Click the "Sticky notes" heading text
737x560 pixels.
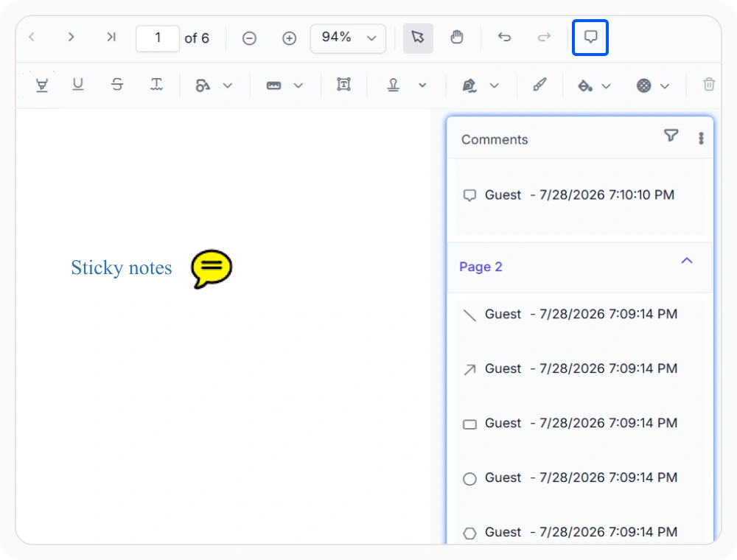122,267
